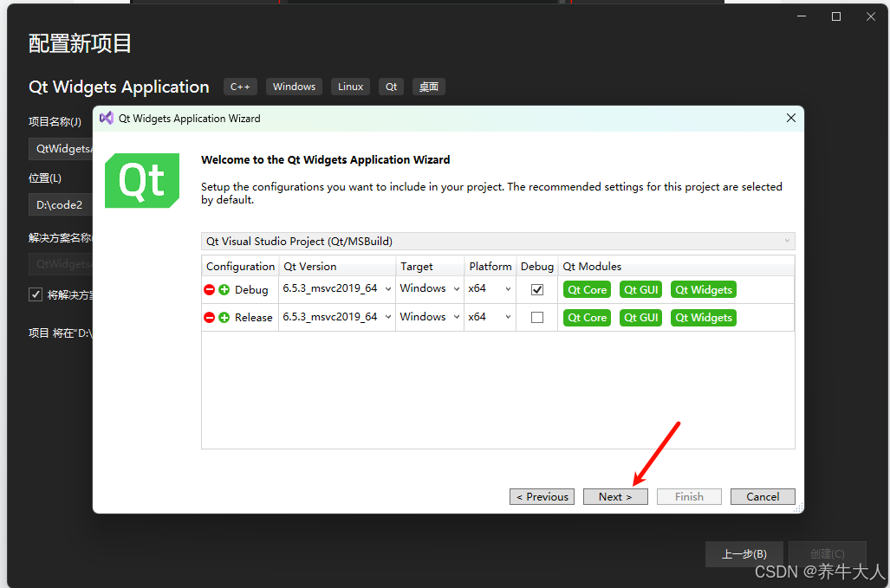This screenshot has width=890, height=588.
Task: Open Target dropdown in the Debug row
Action: tap(430, 288)
